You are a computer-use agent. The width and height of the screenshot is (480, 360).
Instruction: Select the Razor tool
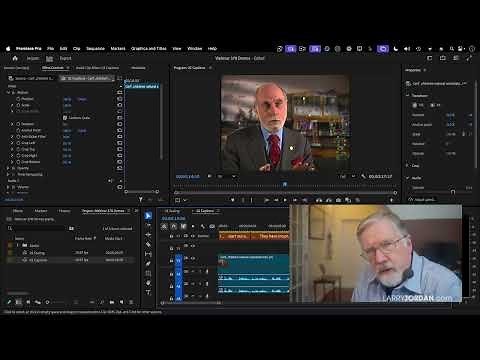[148, 245]
